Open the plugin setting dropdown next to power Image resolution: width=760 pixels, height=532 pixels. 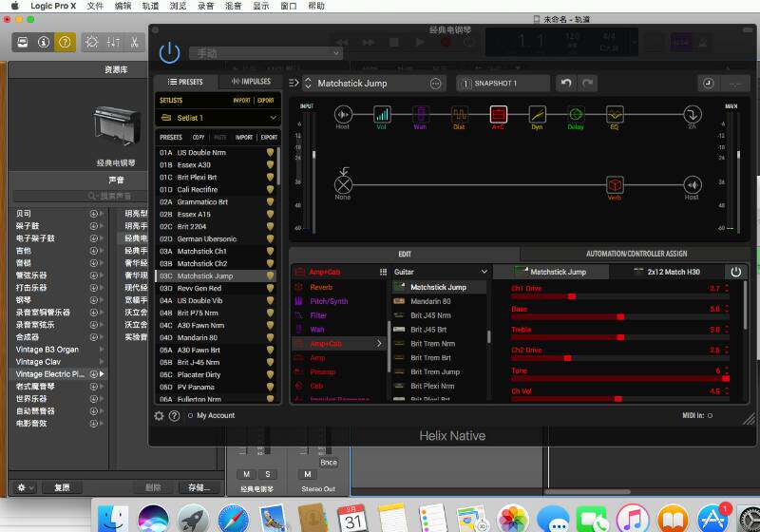point(266,53)
